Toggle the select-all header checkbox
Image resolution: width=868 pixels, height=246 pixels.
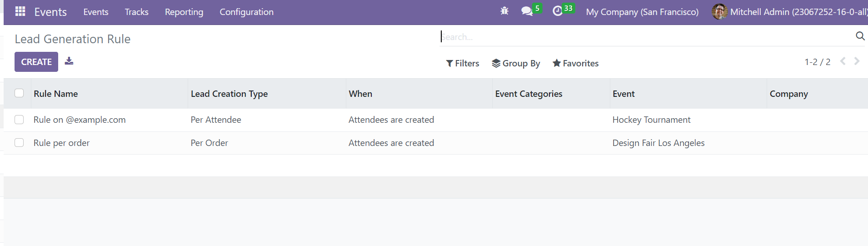tap(19, 93)
